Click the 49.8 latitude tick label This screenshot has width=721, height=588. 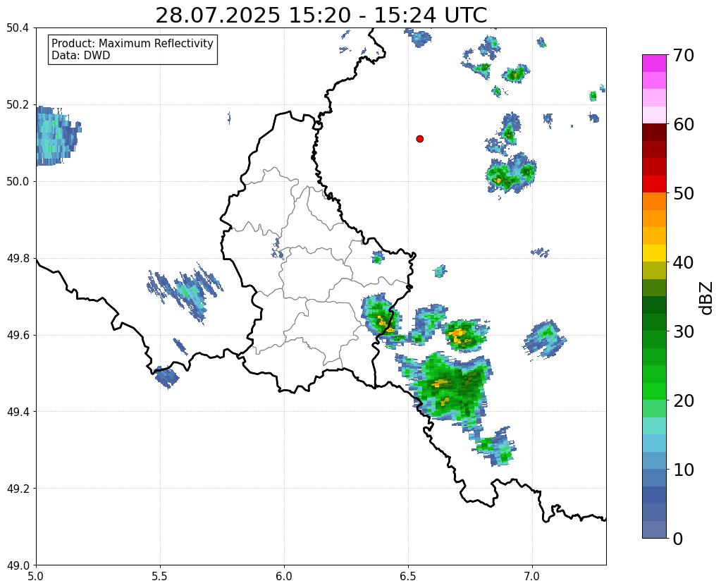click(x=18, y=259)
